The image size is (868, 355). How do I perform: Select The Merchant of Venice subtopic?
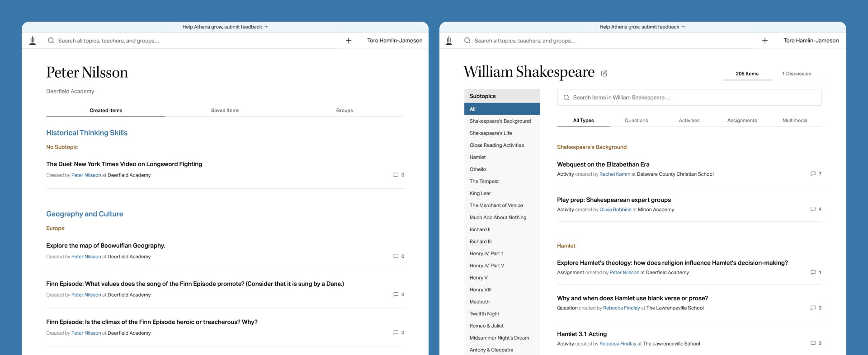point(502,206)
